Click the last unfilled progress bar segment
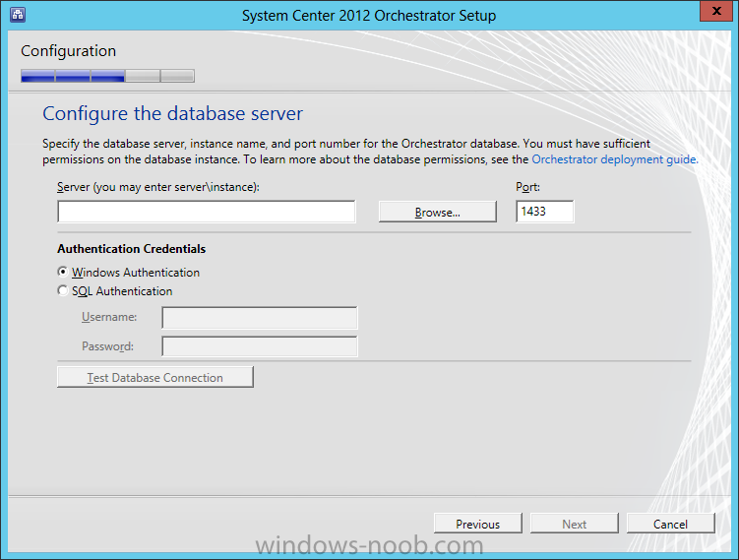This screenshot has height=560, width=739. point(177,76)
